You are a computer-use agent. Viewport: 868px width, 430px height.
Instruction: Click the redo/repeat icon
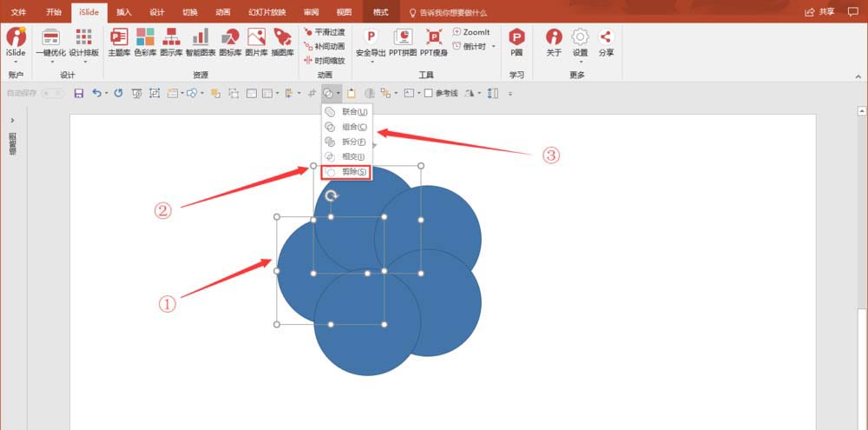click(x=118, y=93)
